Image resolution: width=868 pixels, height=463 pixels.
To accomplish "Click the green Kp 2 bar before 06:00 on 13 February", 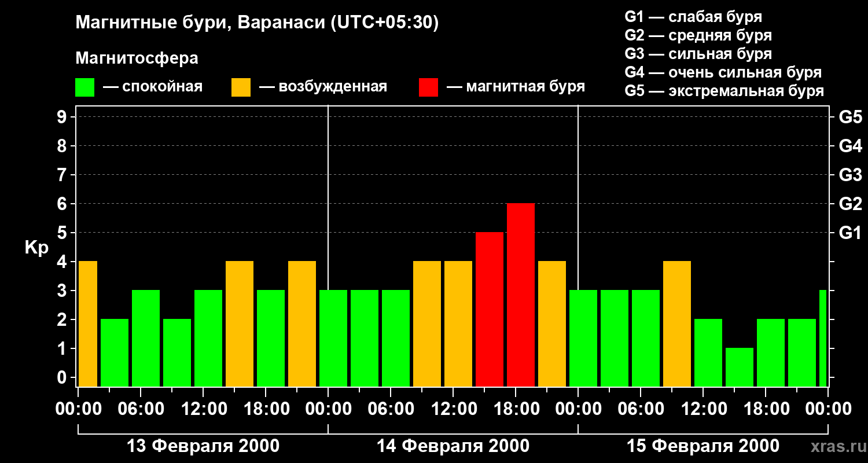I will pyautogui.click(x=115, y=353).
